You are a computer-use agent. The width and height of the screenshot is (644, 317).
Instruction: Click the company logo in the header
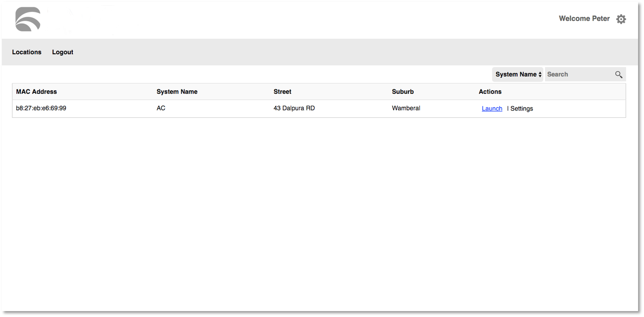26,19
